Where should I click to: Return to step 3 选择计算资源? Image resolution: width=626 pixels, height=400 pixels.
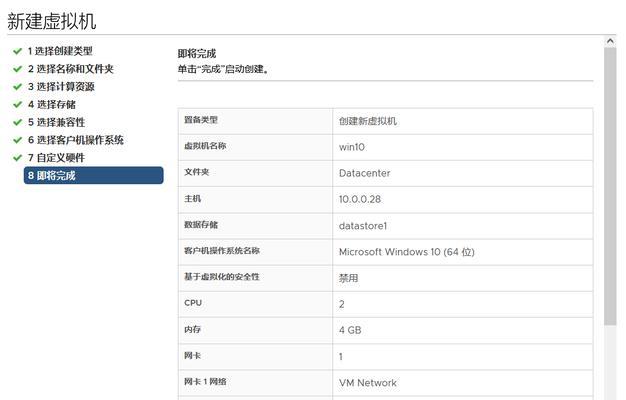61,87
